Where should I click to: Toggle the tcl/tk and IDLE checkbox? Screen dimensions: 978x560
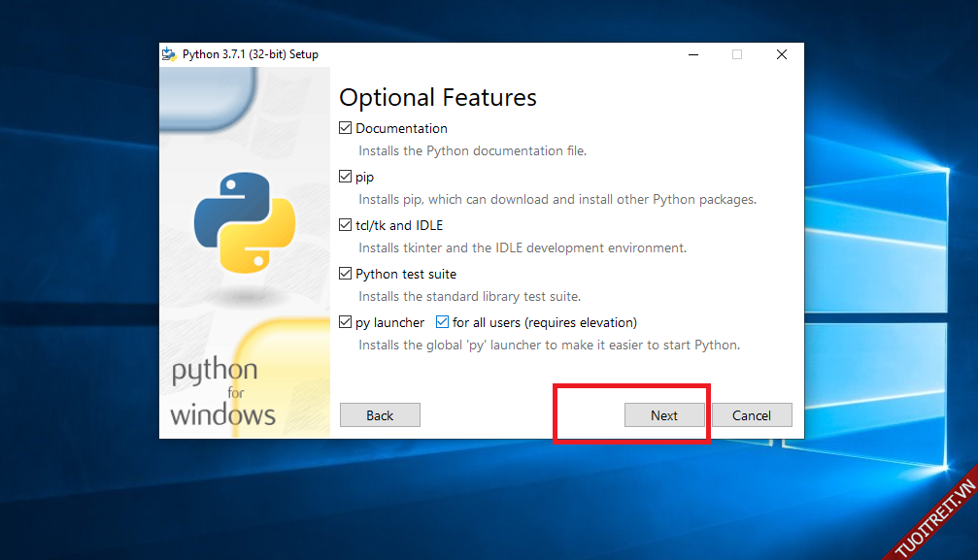(x=346, y=225)
